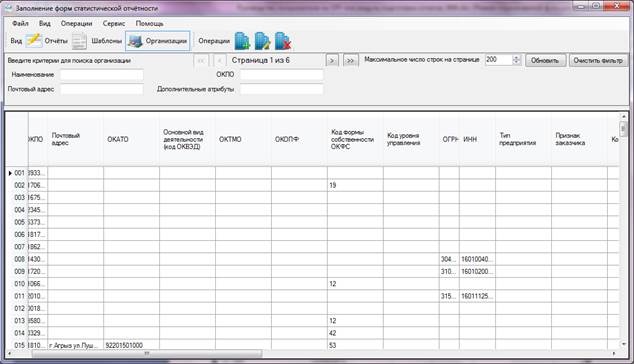Click the Код формы собственности column header
Screen dimensions: 634x364
coord(355,139)
